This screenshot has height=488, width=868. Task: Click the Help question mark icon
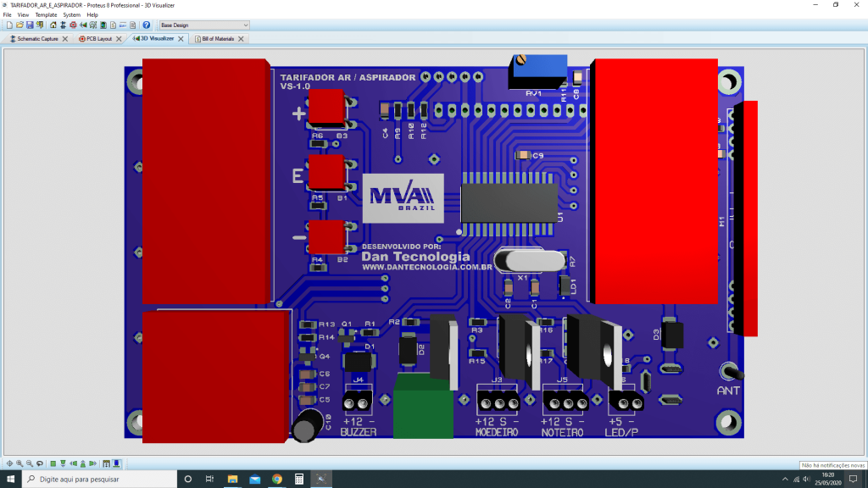147,25
